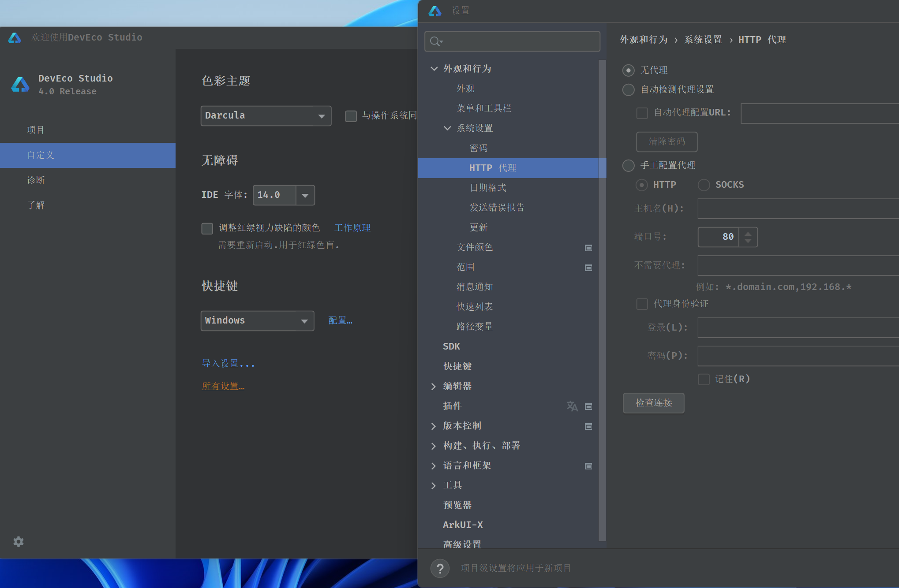The image size is (899, 588).
Task: Choose the HTTP proxy type radio
Action: tap(642, 185)
